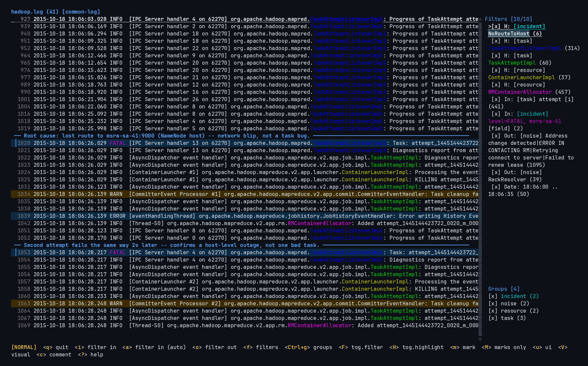Click the Groups [4] panel header
This screenshot has height=366, width=588.
point(504,289)
